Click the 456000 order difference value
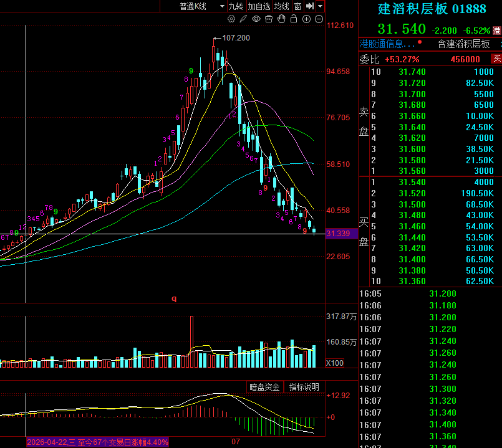Viewport: 502px width, 448px height. (465, 59)
